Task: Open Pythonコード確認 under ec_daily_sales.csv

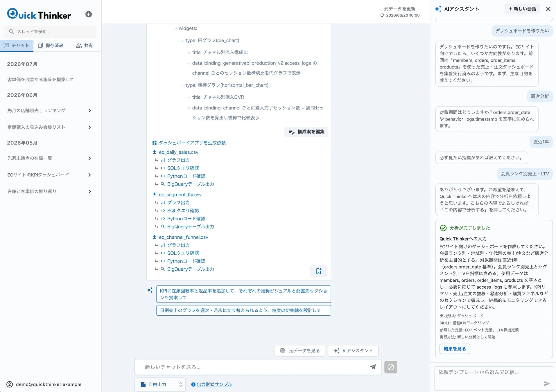Action: [186, 176]
